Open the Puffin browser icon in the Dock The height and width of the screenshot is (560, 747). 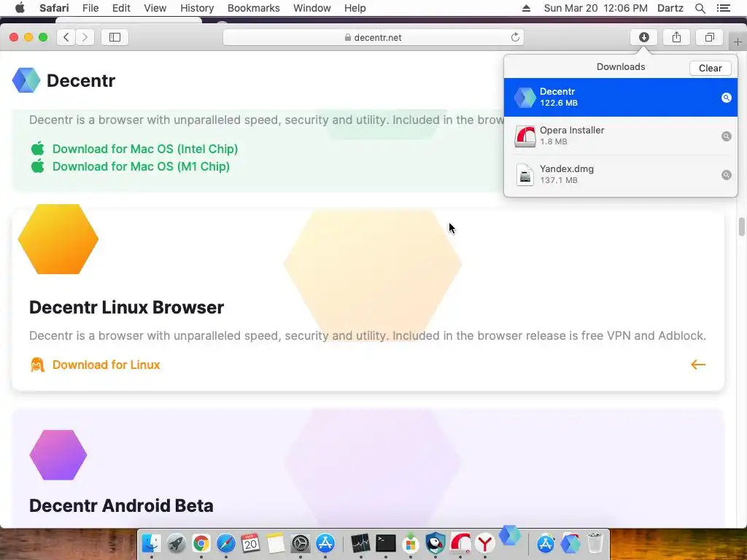tap(435, 543)
